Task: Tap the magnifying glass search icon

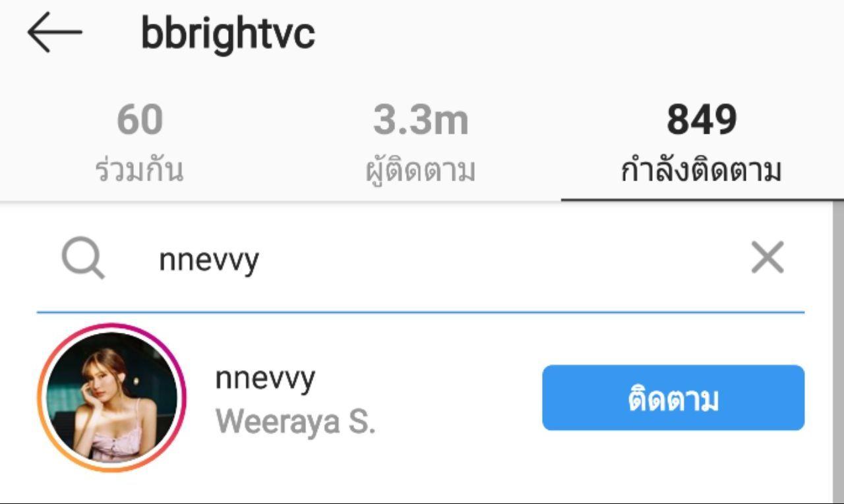Action: coord(83,258)
